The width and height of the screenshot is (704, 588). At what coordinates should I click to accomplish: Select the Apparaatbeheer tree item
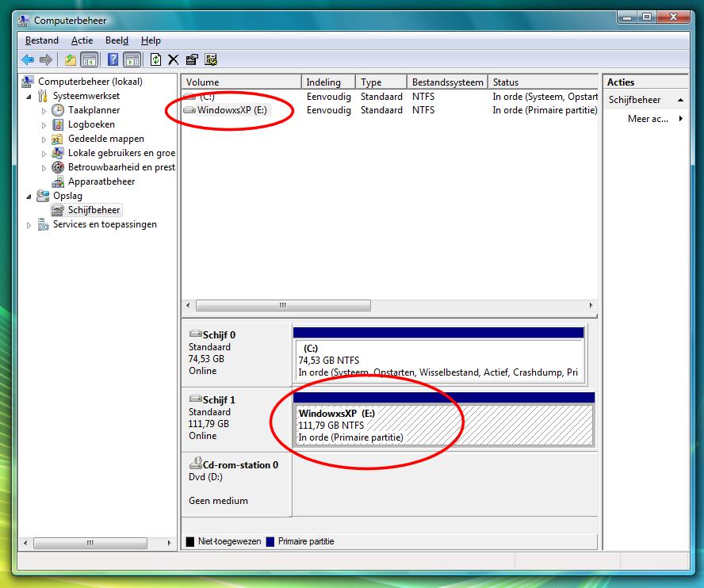click(101, 181)
